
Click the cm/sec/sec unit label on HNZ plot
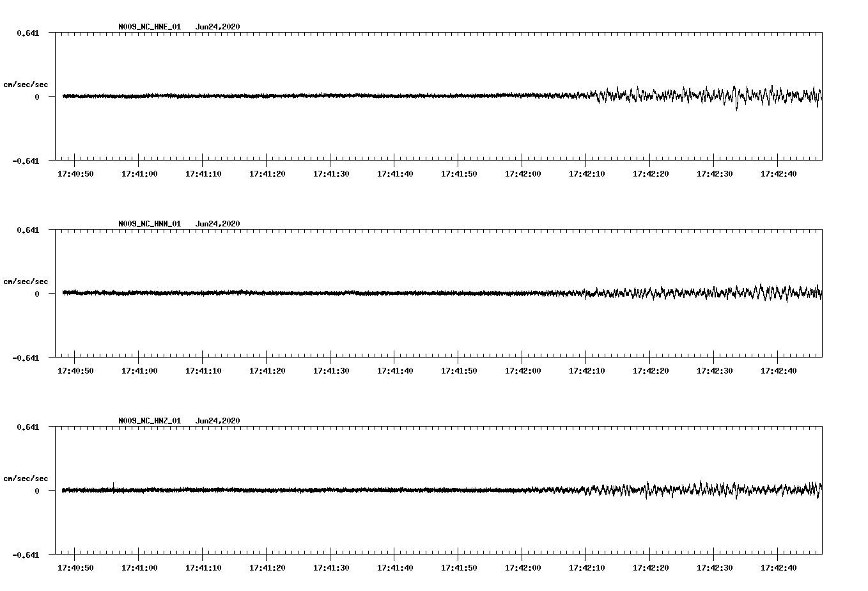pyautogui.click(x=26, y=478)
